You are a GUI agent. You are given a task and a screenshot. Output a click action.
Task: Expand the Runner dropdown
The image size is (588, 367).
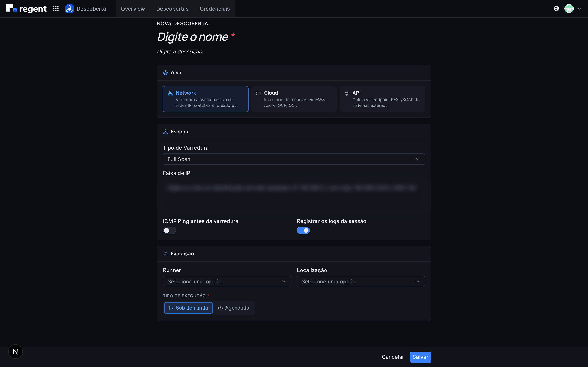(x=227, y=281)
